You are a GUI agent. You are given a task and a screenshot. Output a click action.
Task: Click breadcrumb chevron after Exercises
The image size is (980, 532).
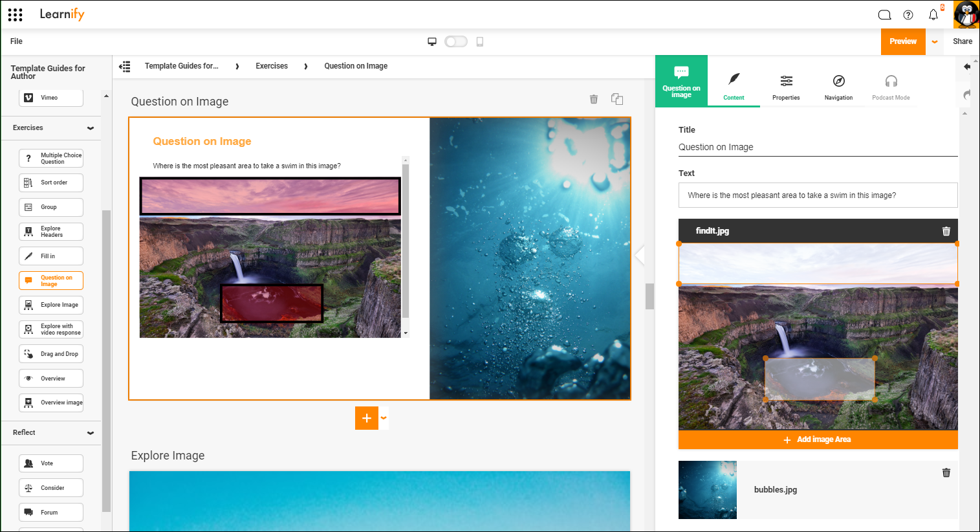[306, 66]
